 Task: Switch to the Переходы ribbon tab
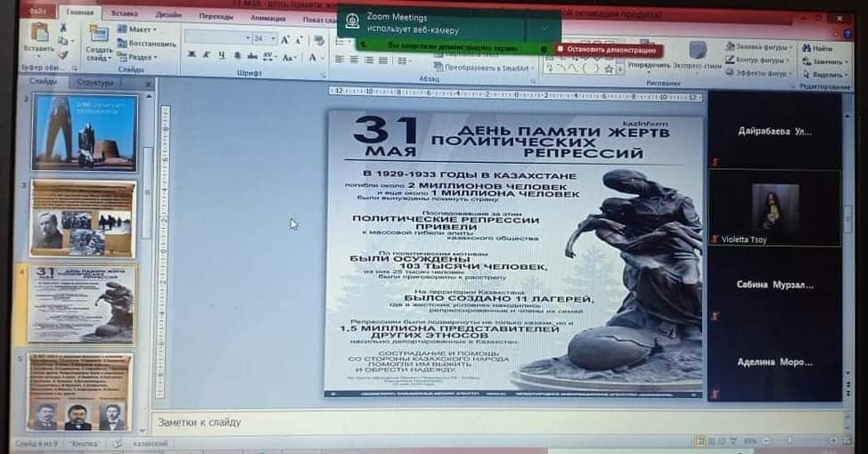[216, 17]
